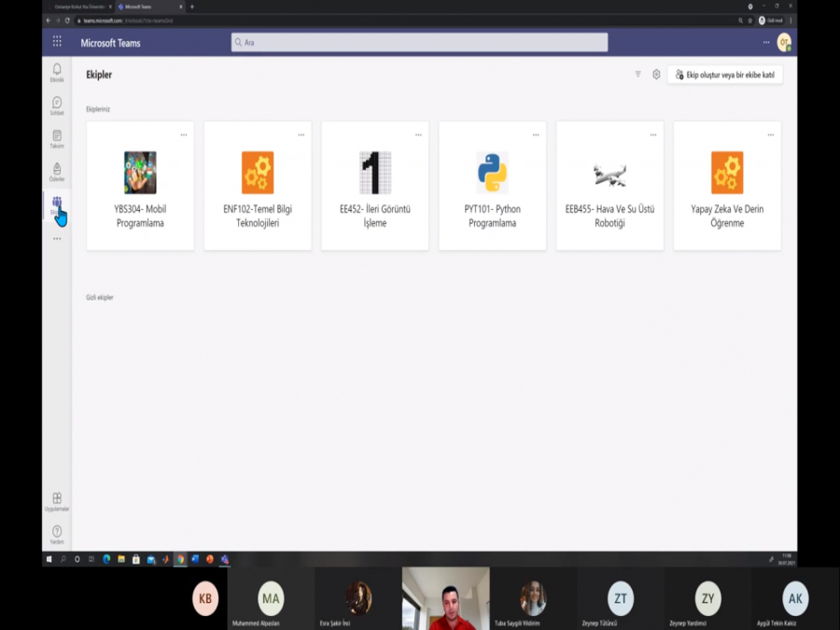
Task: Show more apps via sidebar ellipsis
Action: 57,238
